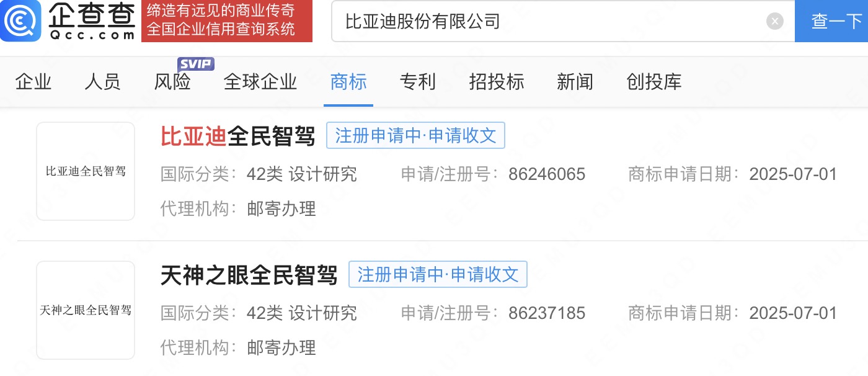Click the SVIP badge above 风险

tap(196, 64)
